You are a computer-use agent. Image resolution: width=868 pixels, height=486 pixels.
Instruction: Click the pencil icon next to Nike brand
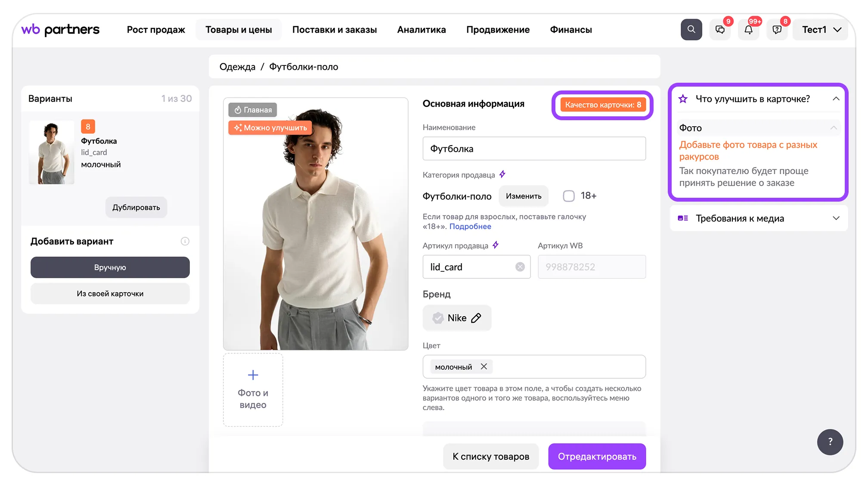click(476, 318)
